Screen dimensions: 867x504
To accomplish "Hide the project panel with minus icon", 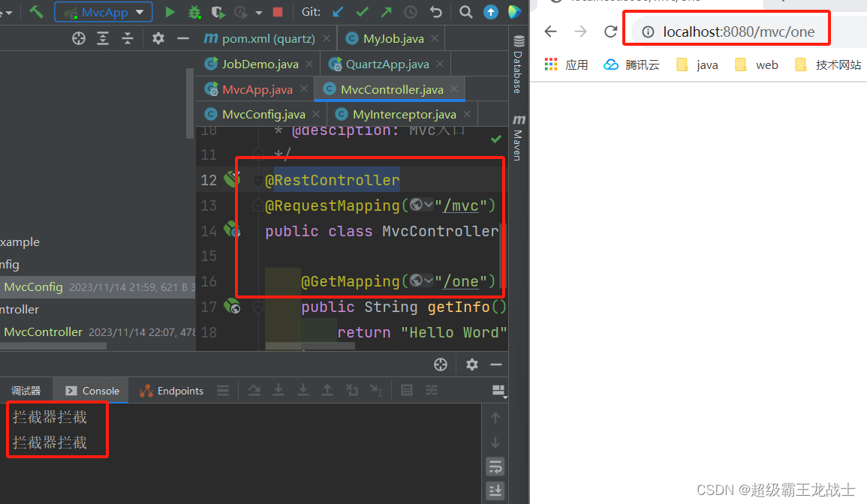I will pyautogui.click(x=183, y=38).
